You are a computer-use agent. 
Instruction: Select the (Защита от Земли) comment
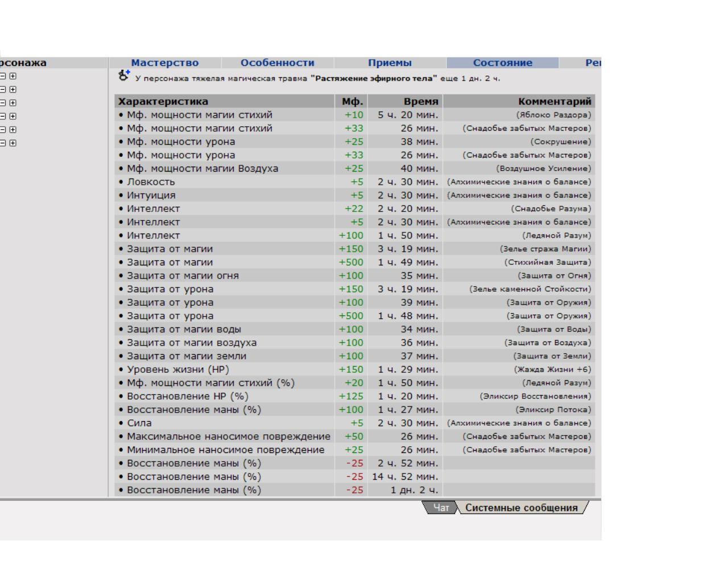[552, 356]
